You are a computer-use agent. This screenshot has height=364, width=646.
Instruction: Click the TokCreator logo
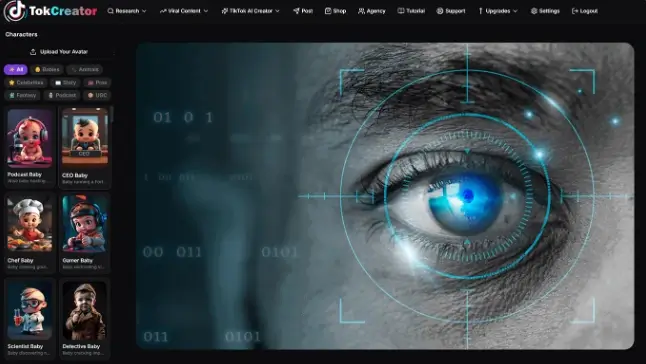tap(51, 11)
